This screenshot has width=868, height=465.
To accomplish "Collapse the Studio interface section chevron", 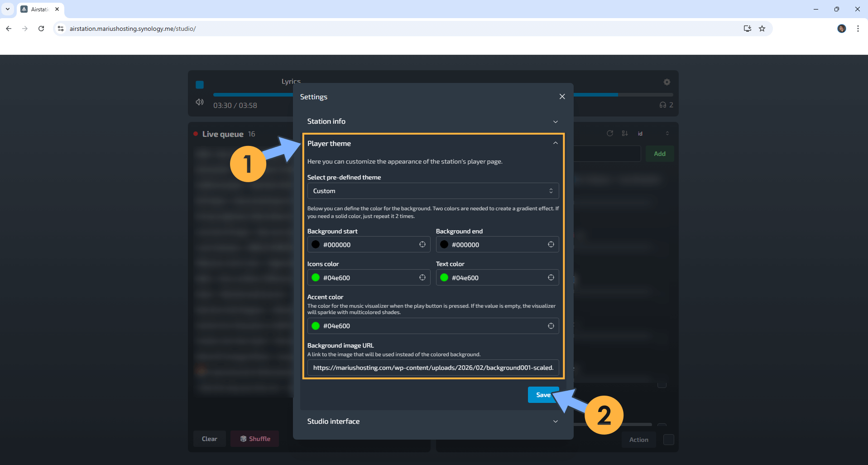I will 556,421.
